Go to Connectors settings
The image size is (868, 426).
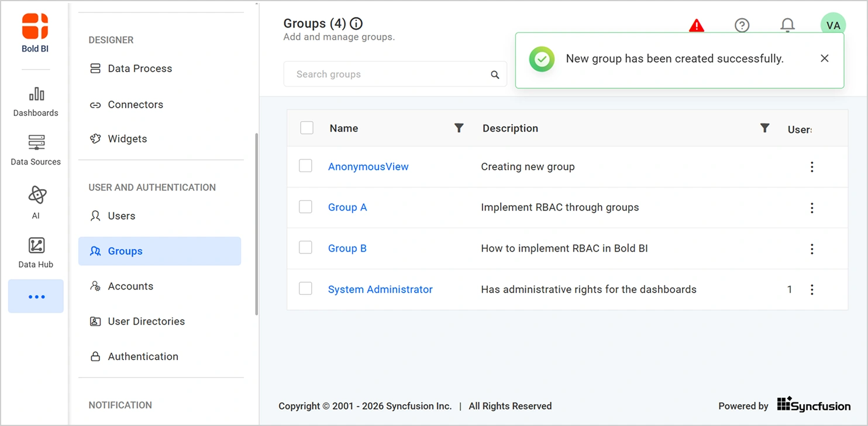(x=160, y=105)
